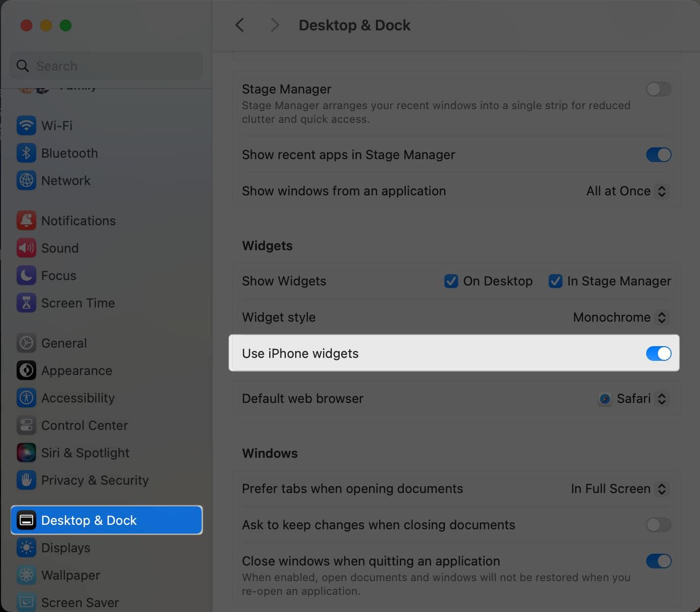This screenshot has width=700, height=612.
Task: Open Default web browser Safari dropdown
Action: point(633,399)
